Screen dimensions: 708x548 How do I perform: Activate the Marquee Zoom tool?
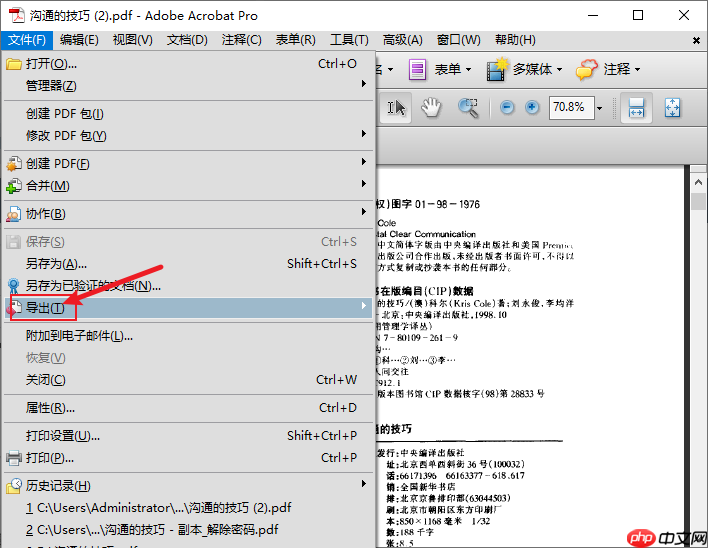click(468, 108)
